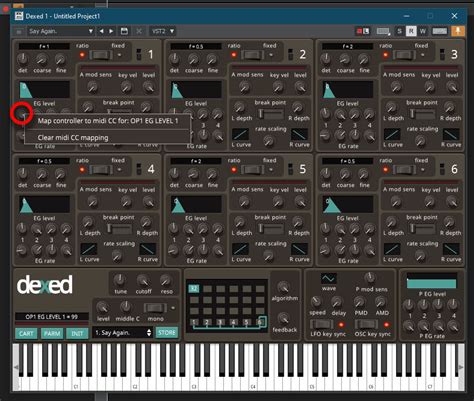
Task: Click the virtual keyboard icon in toolbar
Action: [440, 31]
